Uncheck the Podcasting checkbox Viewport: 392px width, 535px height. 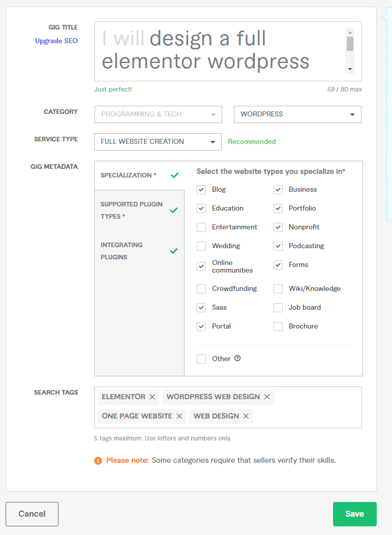[x=278, y=246]
